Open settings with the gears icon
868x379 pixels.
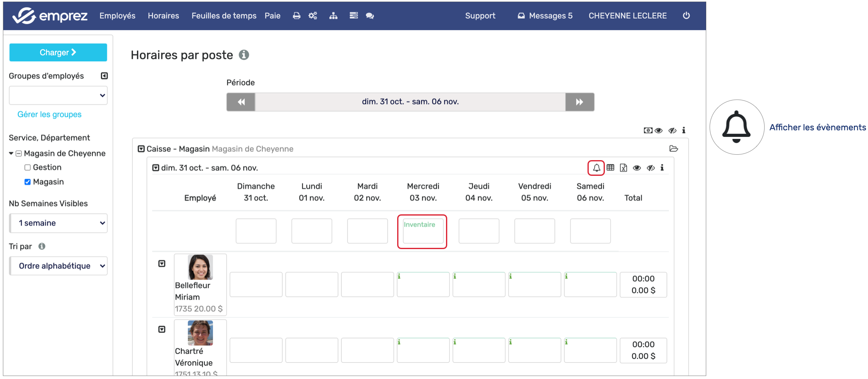click(313, 16)
